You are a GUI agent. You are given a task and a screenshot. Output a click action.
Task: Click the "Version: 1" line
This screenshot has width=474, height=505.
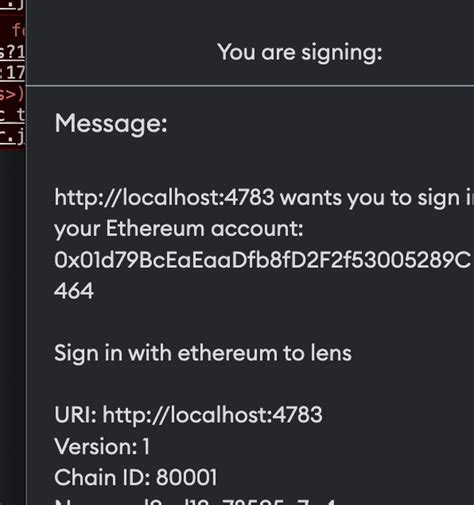point(102,446)
